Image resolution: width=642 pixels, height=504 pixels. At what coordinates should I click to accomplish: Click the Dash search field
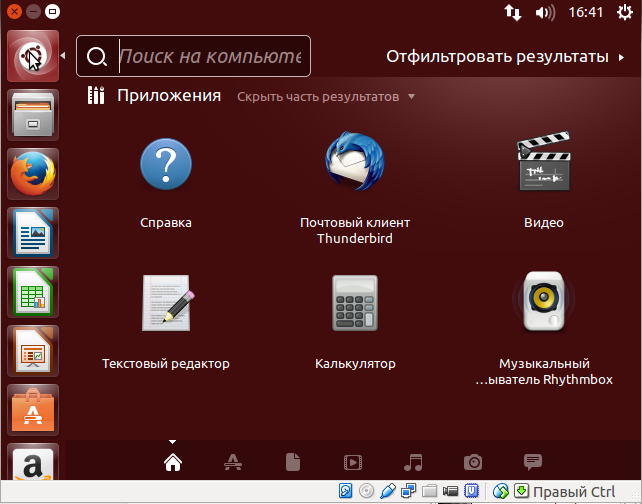(193, 56)
